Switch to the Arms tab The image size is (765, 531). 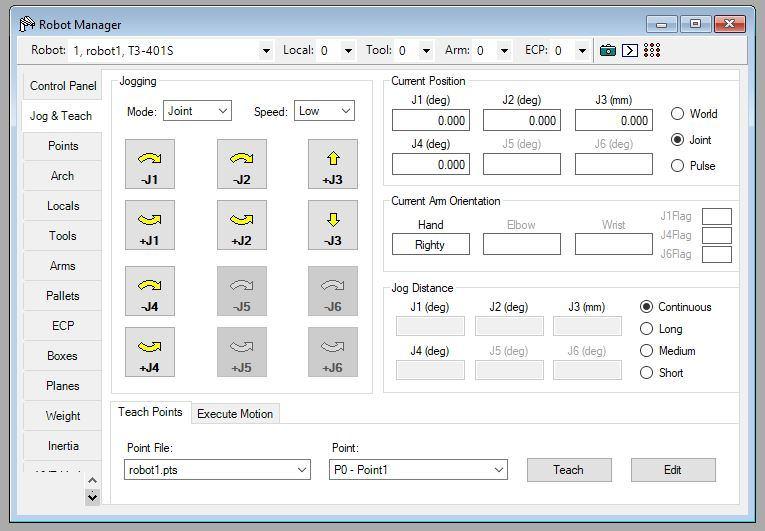tap(62, 266)
